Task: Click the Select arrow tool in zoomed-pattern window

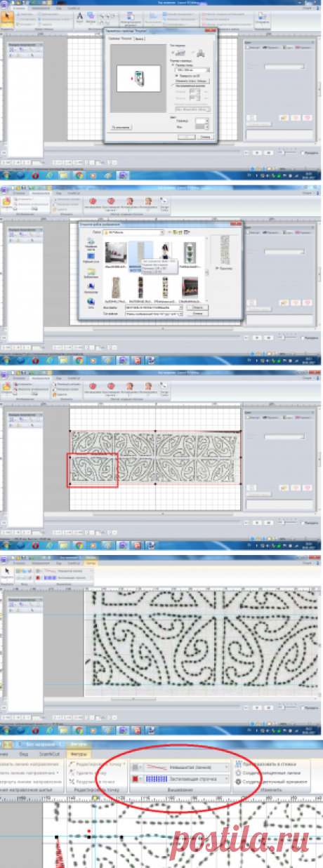Action: pyautogui.click(x=6, y=572)
